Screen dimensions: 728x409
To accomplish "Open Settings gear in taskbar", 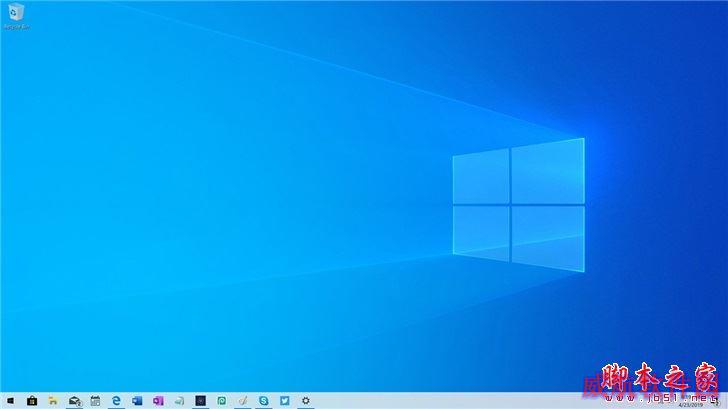I will (306, 401).
